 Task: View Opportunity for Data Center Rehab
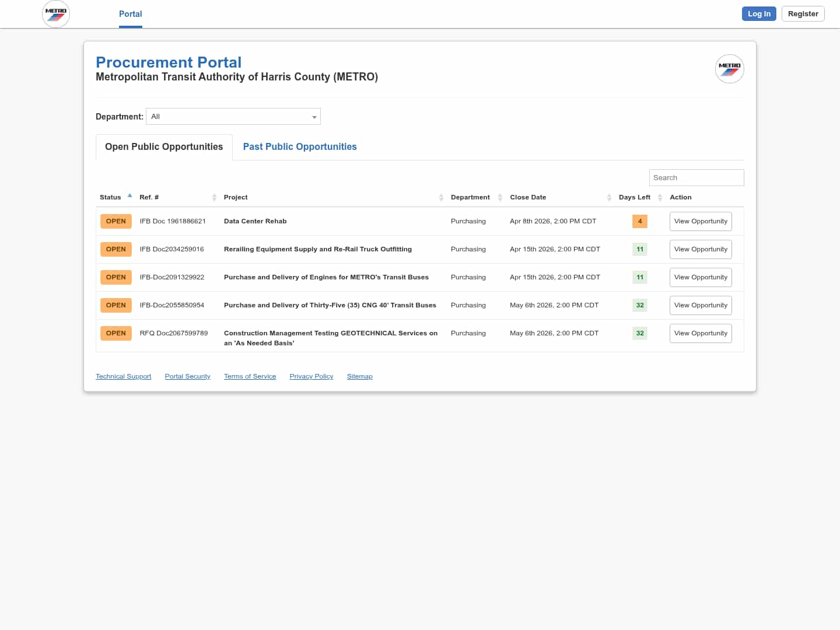pos(701,222)
